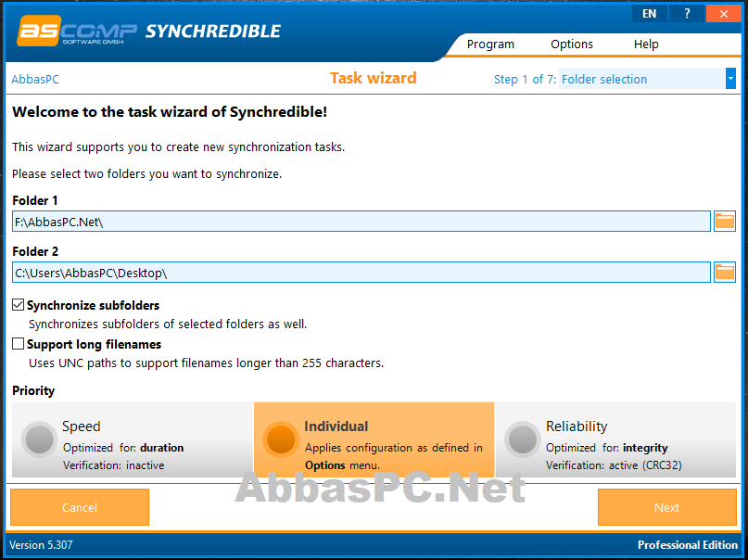748x560 pixels.
Task: Expand the wizard step dropdown arrow
Action: coord(730,79)
